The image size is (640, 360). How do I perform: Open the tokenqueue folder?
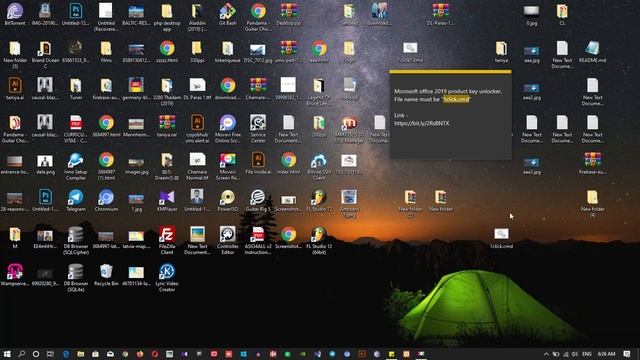point(227,52)
